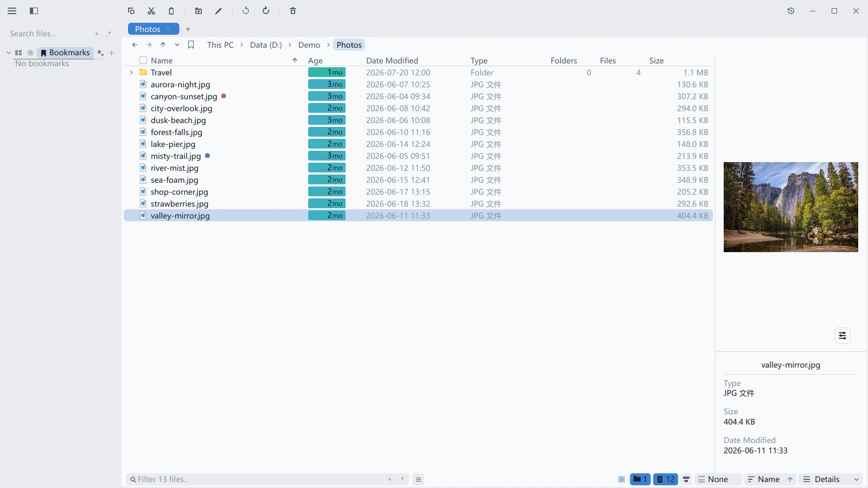Add a sidebar bookmark with plus

[112, 53]
